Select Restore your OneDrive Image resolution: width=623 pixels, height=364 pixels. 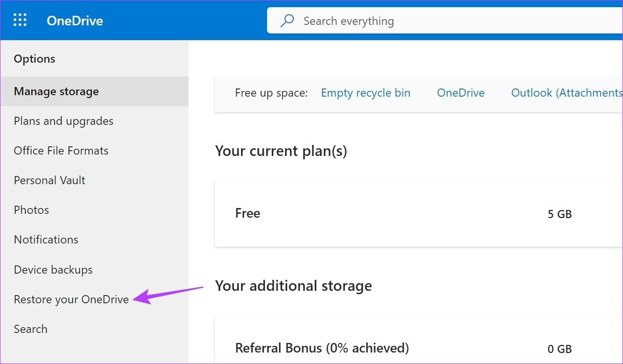click(71, 299)
